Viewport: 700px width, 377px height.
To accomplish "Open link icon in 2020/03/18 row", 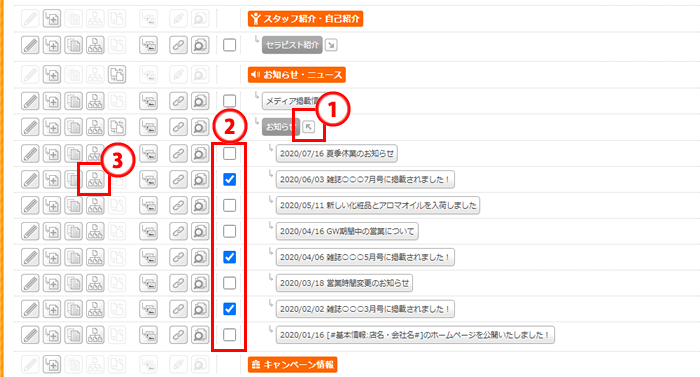I will pyautogui.click(x=178, y=283).
